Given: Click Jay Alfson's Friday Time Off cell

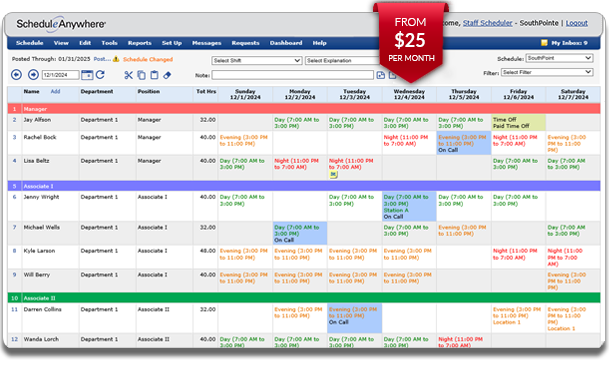Looking at the screenshot, I should [519, 122].
